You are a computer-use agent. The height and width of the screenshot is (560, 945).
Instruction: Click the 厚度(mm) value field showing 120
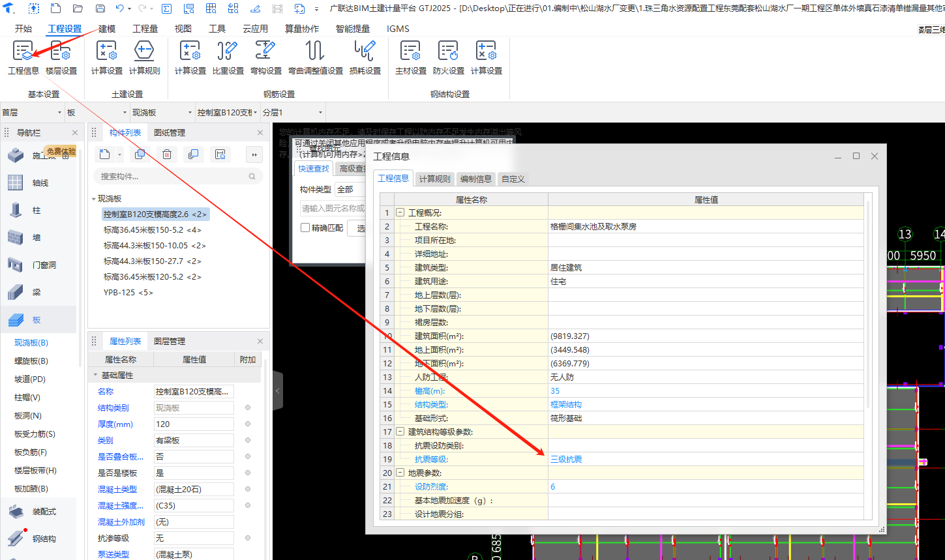[194, 424]
